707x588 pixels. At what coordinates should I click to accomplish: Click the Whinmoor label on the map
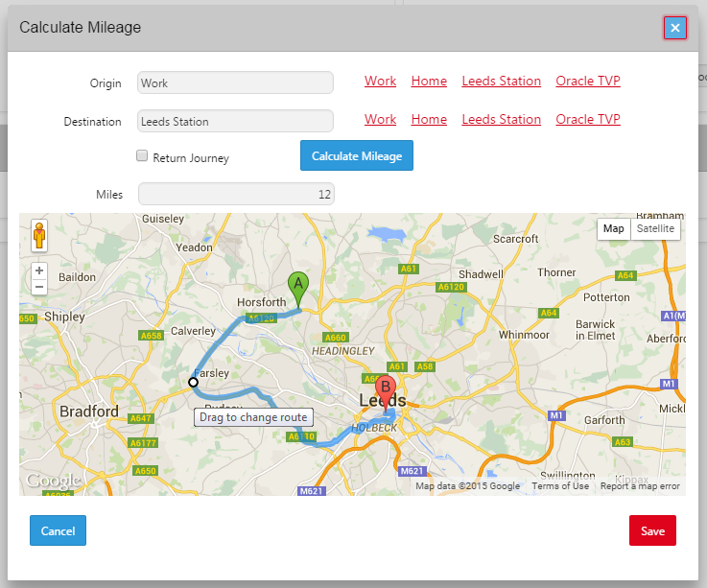pyautogui.click(x=524, y=335)
